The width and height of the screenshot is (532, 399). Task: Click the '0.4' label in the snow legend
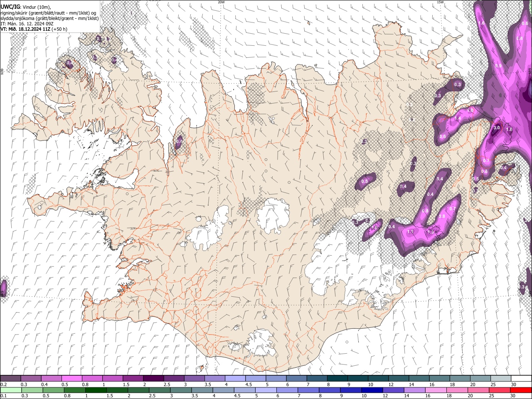[44, 384]
